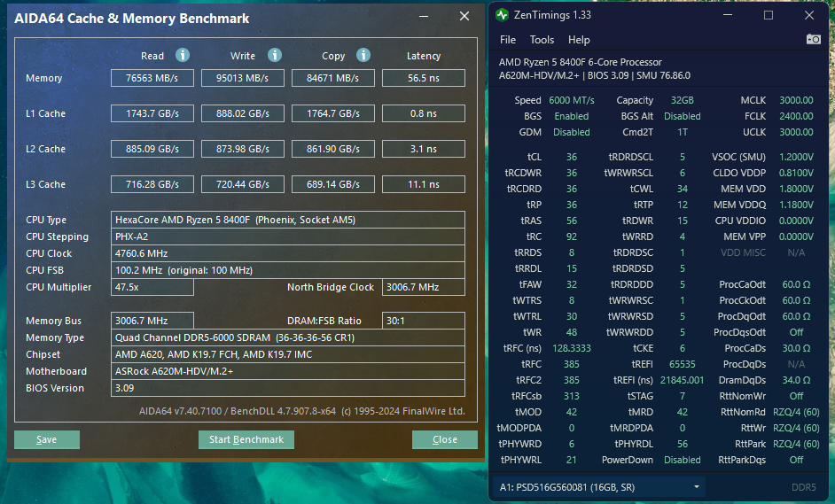Click the FCLK value 2400.00
Screen dimensions: 835x504
796,116
